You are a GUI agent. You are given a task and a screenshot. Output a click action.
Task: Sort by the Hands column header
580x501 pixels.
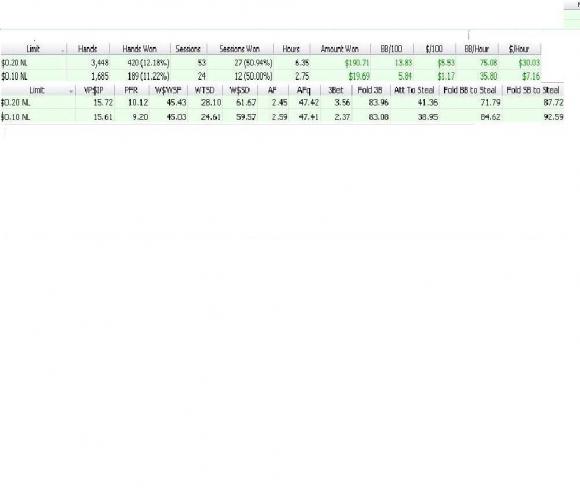[x=88, y=49]
